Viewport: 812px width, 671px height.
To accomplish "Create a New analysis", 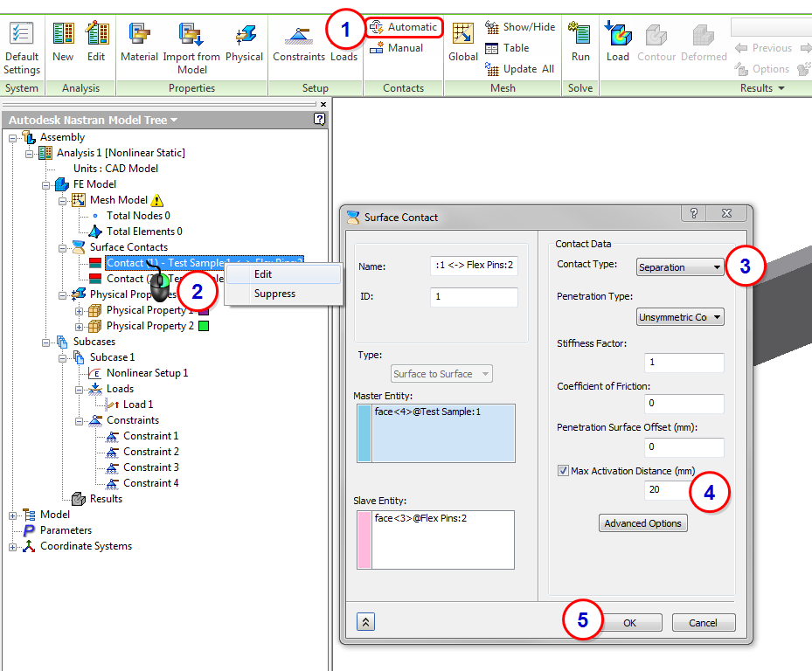I will (63, 43).
